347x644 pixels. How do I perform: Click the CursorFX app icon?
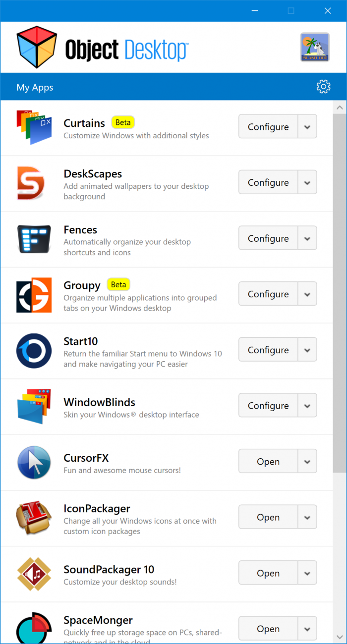[x=34, y=462]
